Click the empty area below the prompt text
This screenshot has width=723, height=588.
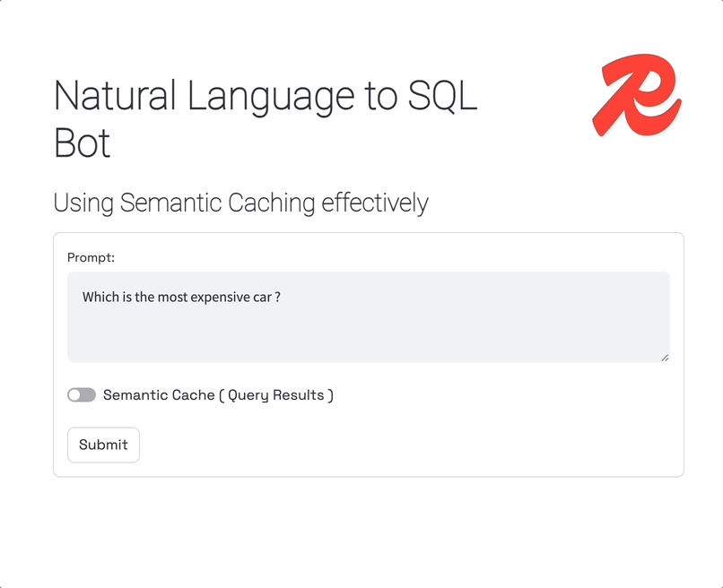[x=368, y=336]
